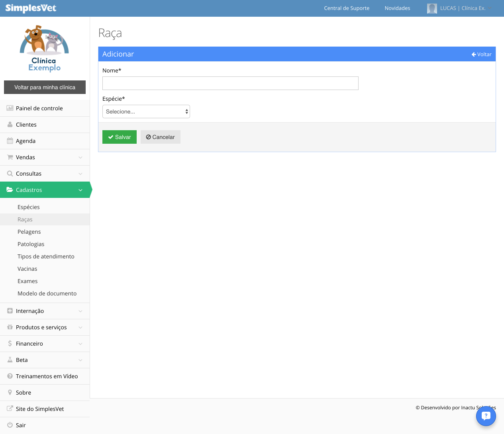Viewport: 504px width, 434px height.
Task: Select the Pelagens submenu item
Action: click(x=29, y=232)
